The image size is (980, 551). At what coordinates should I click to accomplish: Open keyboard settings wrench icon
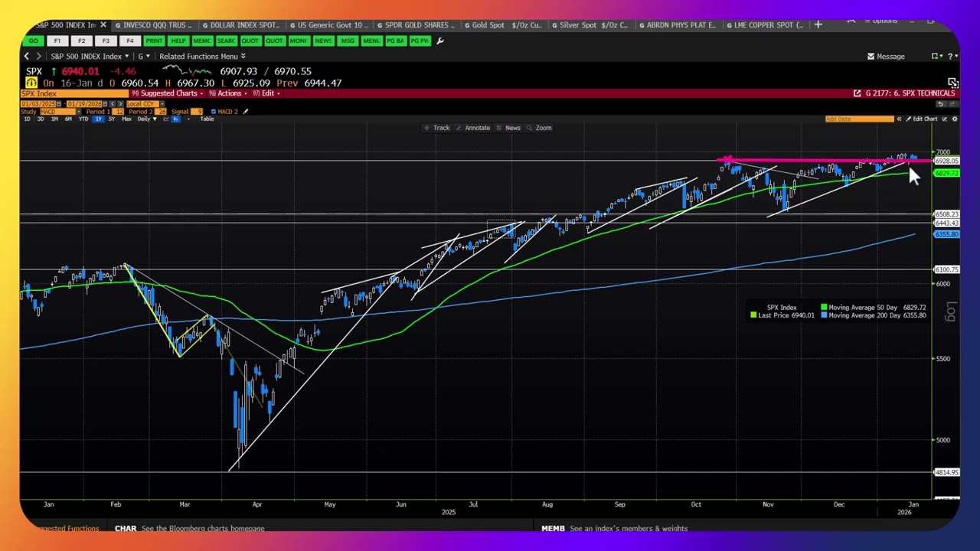[440, 41]
